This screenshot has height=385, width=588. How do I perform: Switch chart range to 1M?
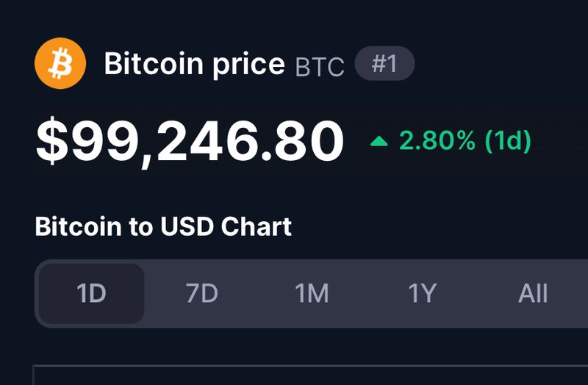point(312,294)
